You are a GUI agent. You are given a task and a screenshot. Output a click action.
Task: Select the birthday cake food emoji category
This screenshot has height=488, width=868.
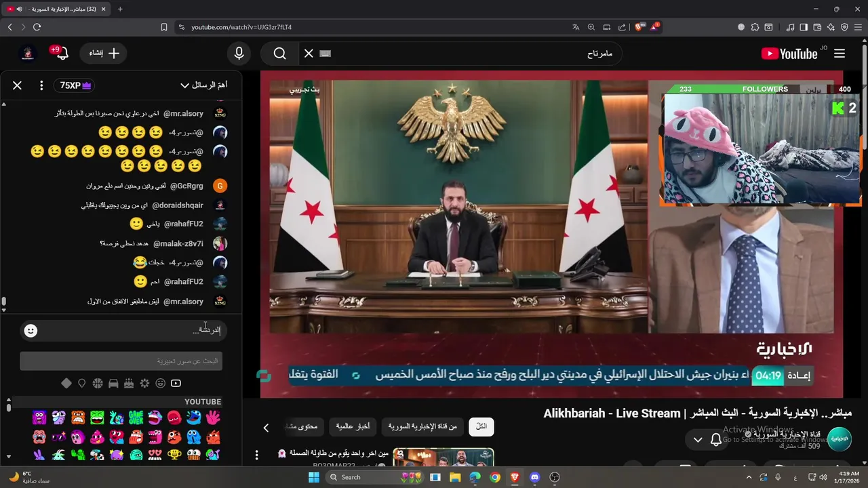(x=129, y=384)
